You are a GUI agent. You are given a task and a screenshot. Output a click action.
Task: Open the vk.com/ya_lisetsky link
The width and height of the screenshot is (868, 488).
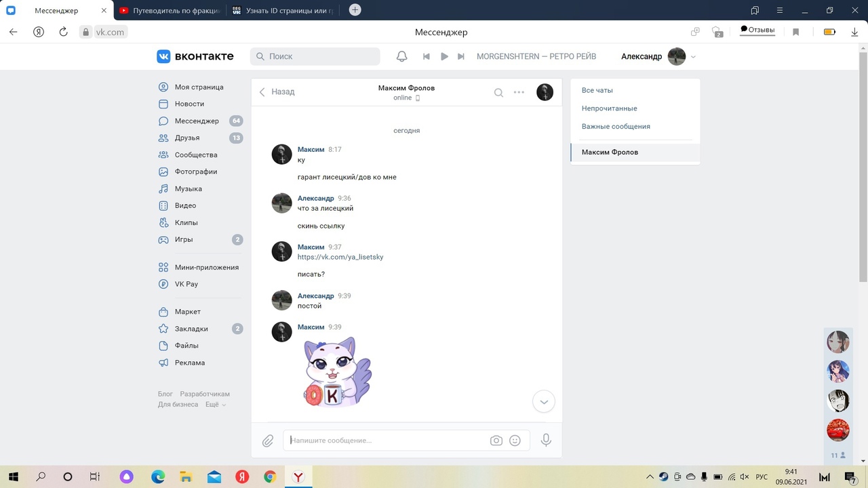coord(340,257)
